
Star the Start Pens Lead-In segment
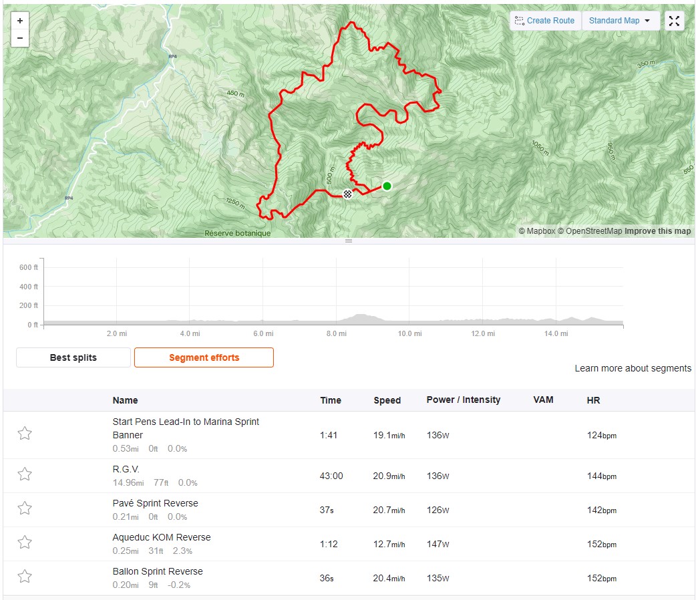click(25, 433)
